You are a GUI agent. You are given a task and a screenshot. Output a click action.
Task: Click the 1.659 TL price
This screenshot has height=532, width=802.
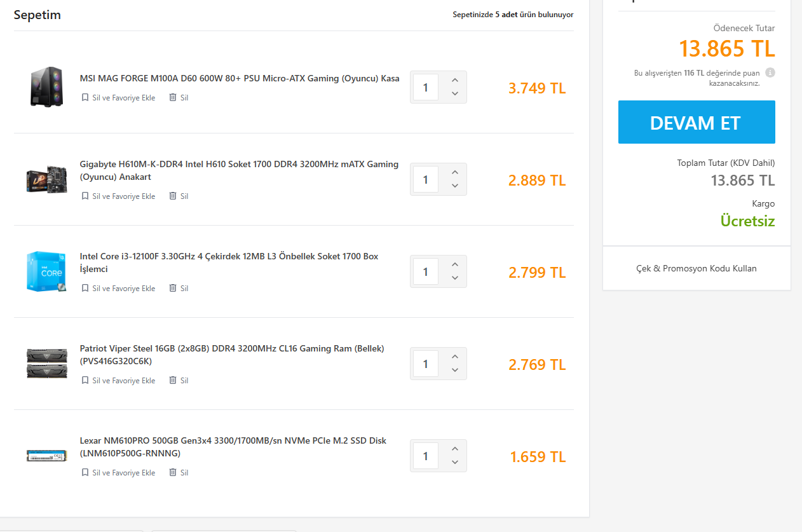point(538,457)
